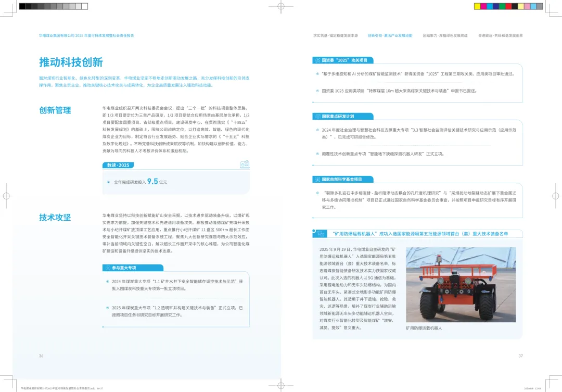The height and width of the screenshot is (392, 562).
Task: Click the bright yellow swatch in color bar
Action: click(477, 6)
